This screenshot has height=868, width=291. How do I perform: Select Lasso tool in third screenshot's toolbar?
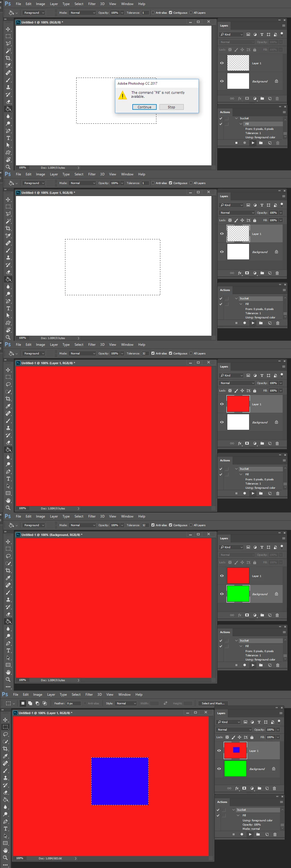pos(8,385)
